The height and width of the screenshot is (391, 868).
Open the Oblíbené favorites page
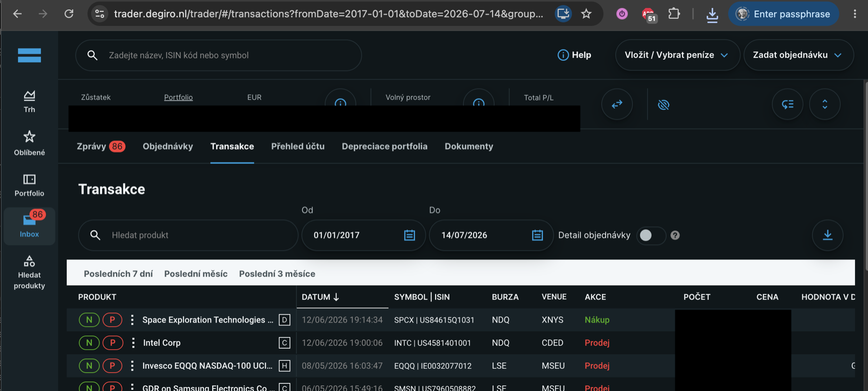29,143
